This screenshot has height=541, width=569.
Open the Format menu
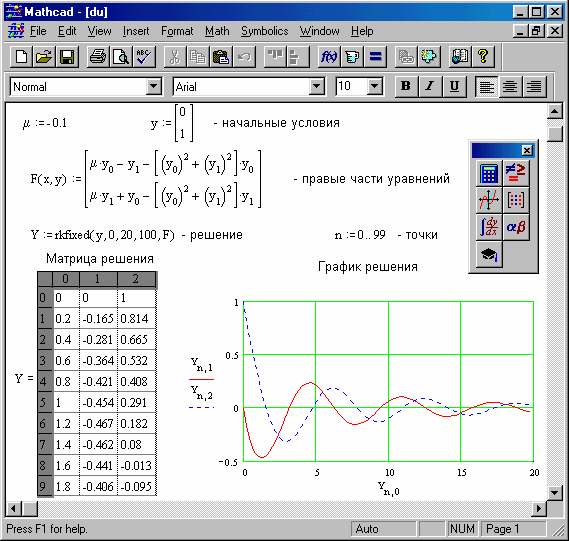tap(177, 31)
